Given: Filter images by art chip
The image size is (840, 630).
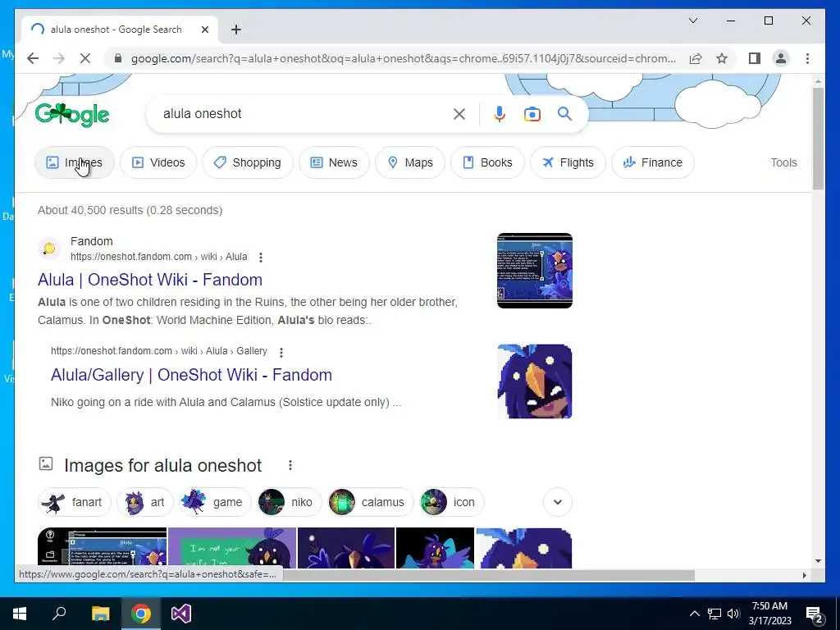Looking at the screenshot, I should [144, 502].
